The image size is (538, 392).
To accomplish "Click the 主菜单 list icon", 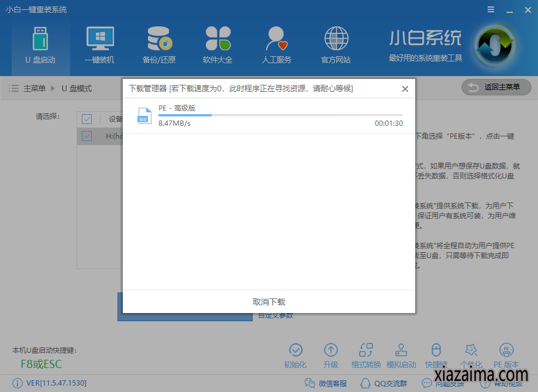I will pyautogui.click(x=13, y=88).
